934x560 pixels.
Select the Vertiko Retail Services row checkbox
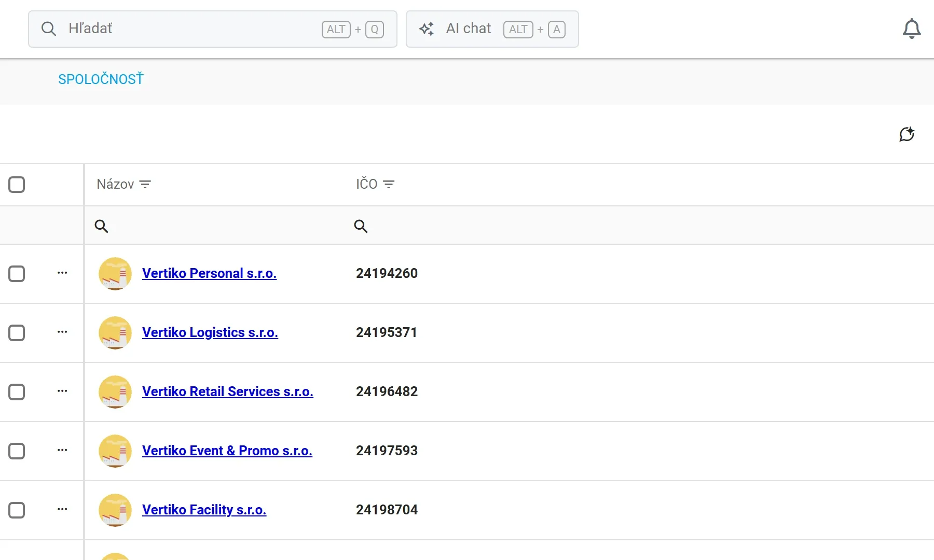click(17, 392)
